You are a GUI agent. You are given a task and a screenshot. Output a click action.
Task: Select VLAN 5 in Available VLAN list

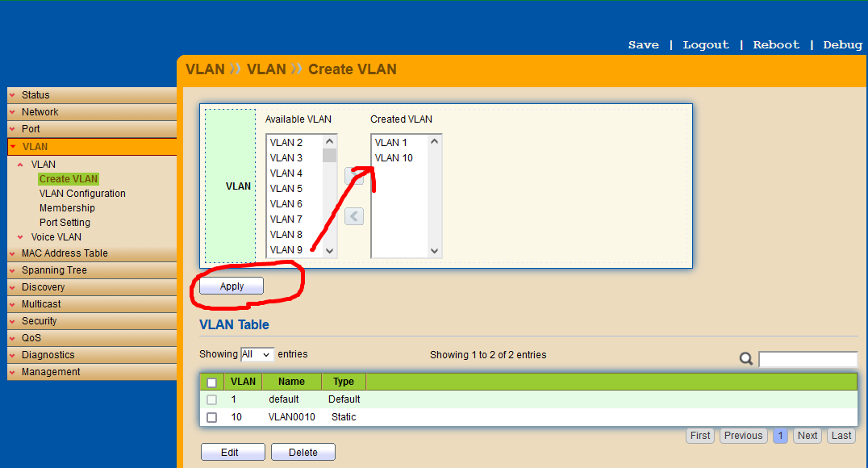tap(286, 189)
